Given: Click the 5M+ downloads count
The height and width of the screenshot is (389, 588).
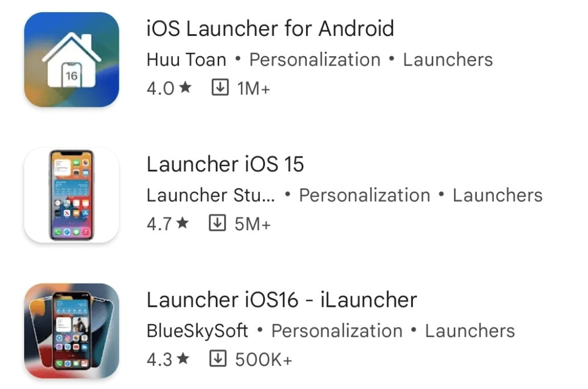Looking at the screenshot, I should 252,224.
